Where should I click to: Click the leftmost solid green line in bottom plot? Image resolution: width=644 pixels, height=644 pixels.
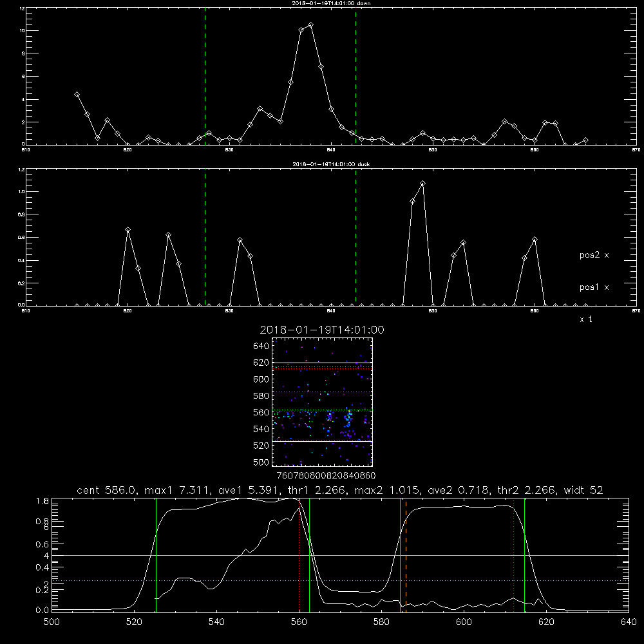tap(156, 555)
